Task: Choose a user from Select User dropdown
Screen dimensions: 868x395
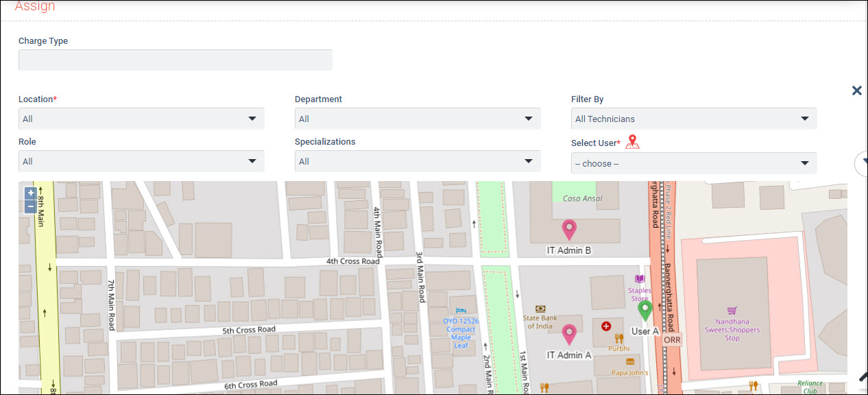Action: (x=693, y=163)
